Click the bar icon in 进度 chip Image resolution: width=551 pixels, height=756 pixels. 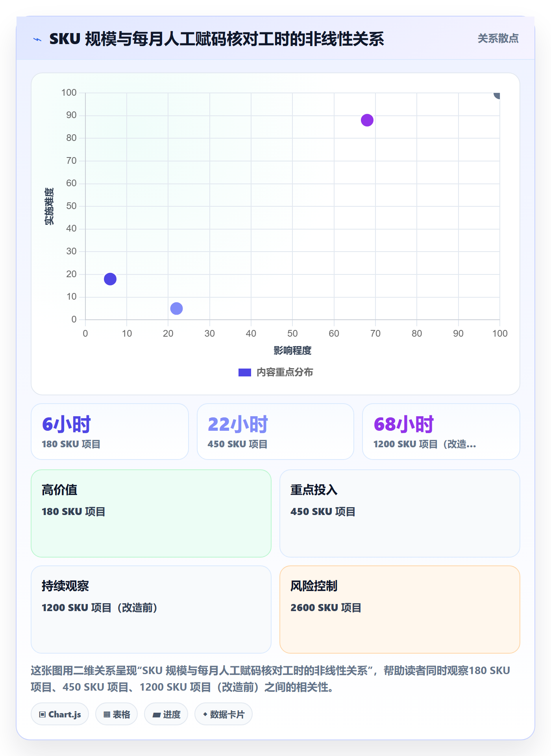(156, 715)
